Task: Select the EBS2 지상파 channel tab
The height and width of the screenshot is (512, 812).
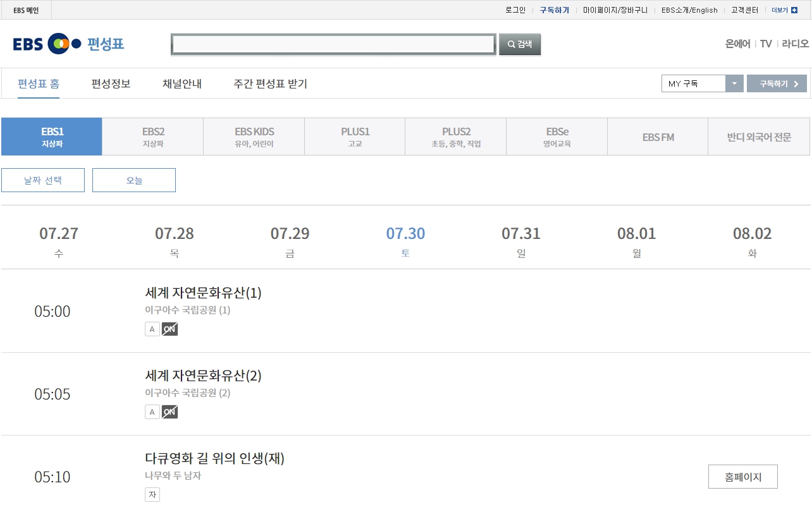Action: [x=153, y=137]
